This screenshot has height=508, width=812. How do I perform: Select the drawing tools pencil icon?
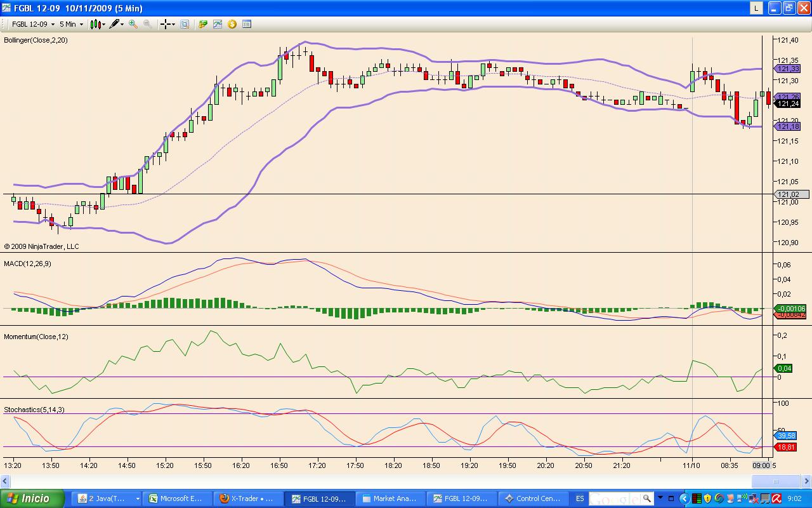(115, 24)
